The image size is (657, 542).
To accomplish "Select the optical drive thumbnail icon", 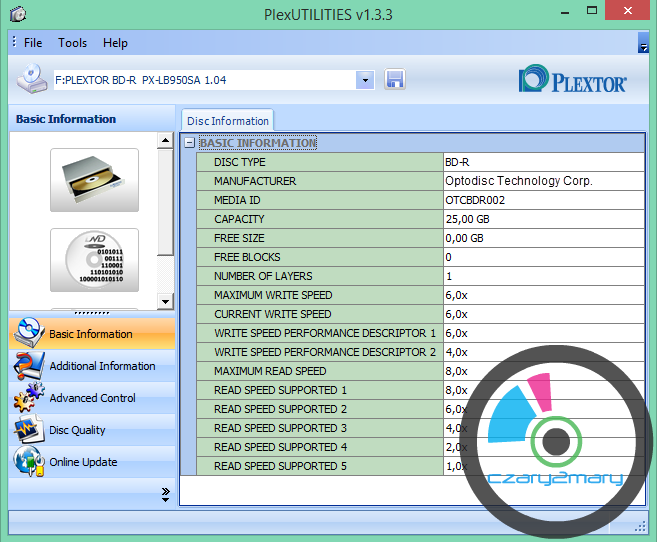I will pos(94,180).
